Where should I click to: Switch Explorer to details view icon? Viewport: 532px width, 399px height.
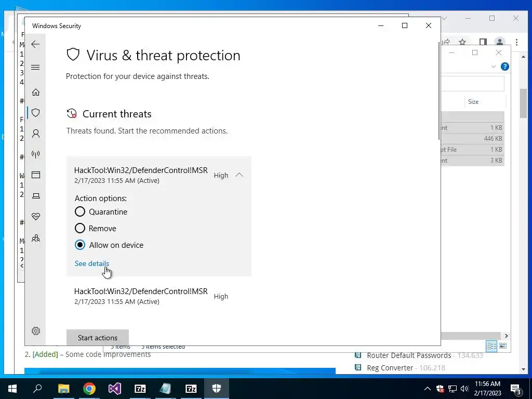pyautogui.click(x=491, y=345)
